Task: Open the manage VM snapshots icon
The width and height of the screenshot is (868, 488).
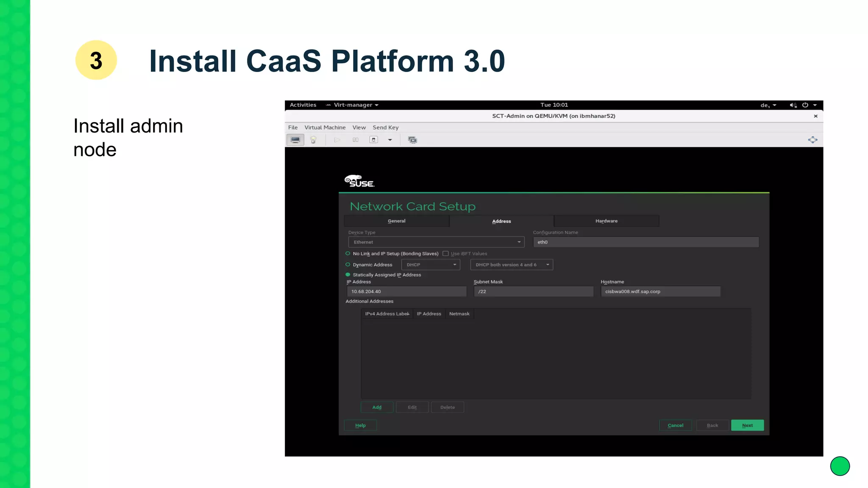Action: tap(412, 140)
